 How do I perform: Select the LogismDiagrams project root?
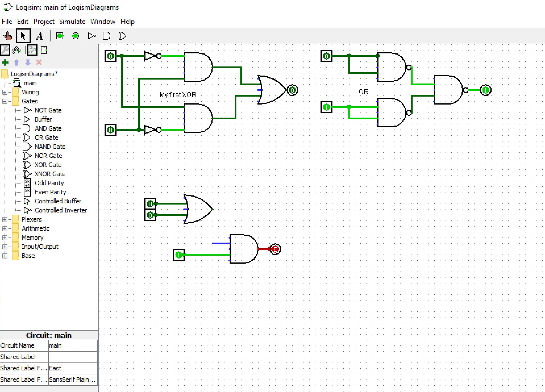(34, 74)
